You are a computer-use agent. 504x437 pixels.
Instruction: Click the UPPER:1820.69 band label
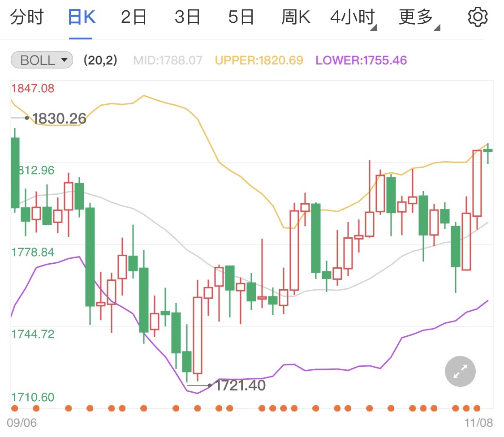[x=259, y=60]
